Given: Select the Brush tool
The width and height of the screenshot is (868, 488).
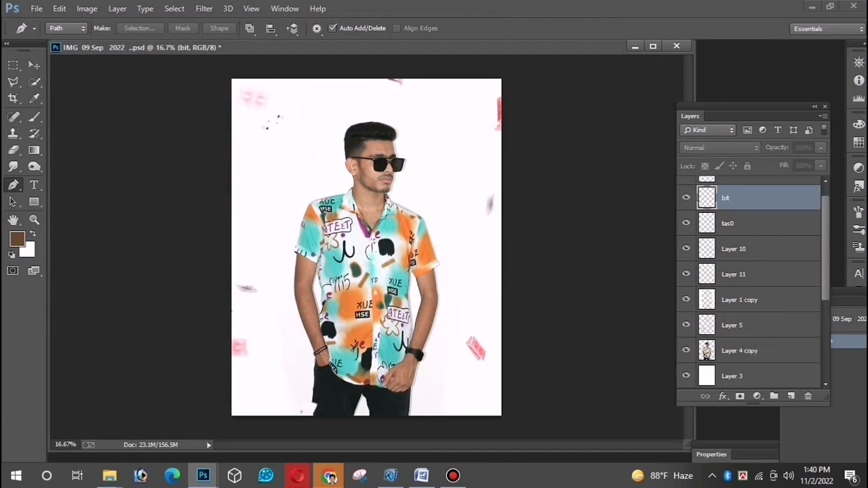Looking at the screenshot, I should tap(34, 117).
